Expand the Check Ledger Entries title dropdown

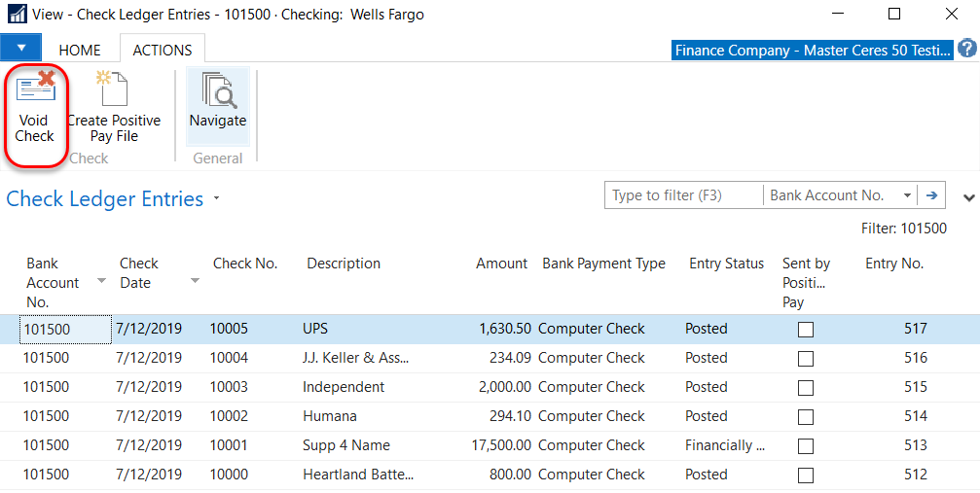[x=216, y=199]
